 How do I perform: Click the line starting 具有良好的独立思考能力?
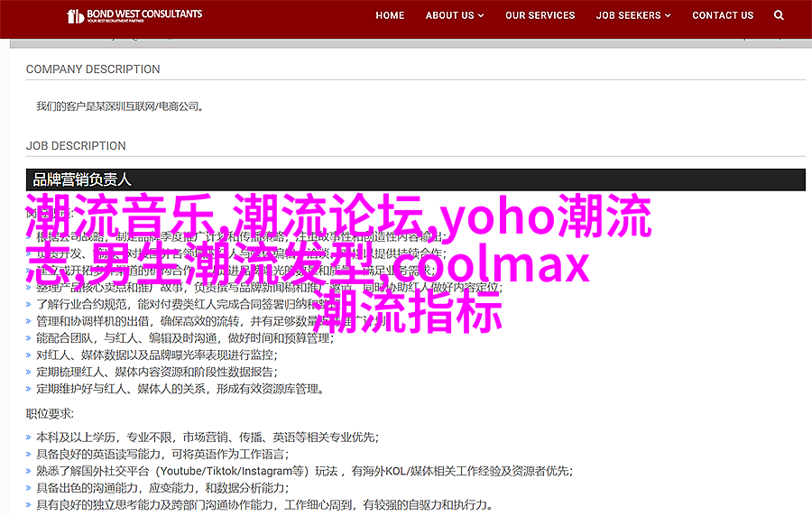[x=264, y=505]
